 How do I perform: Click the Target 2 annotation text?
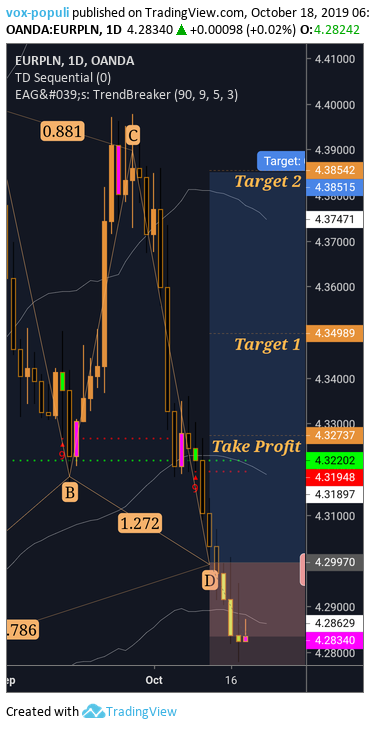coord(268,181)
